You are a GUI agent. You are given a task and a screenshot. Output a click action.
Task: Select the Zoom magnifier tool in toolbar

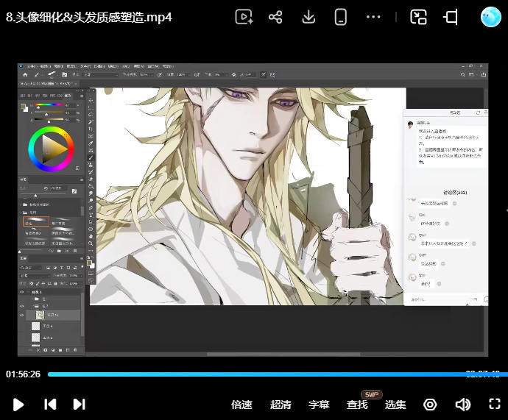(91, 243)
